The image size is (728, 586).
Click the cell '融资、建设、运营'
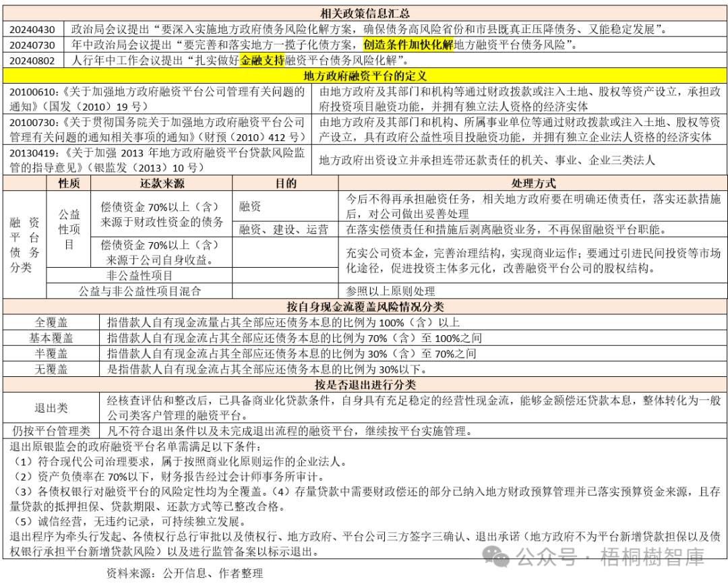click(x=284, y=229)
